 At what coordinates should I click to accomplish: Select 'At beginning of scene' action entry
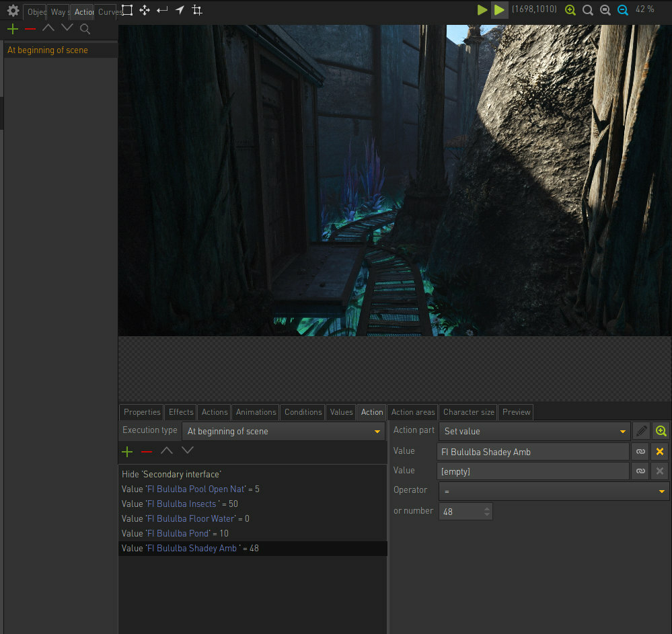[61, 50]
